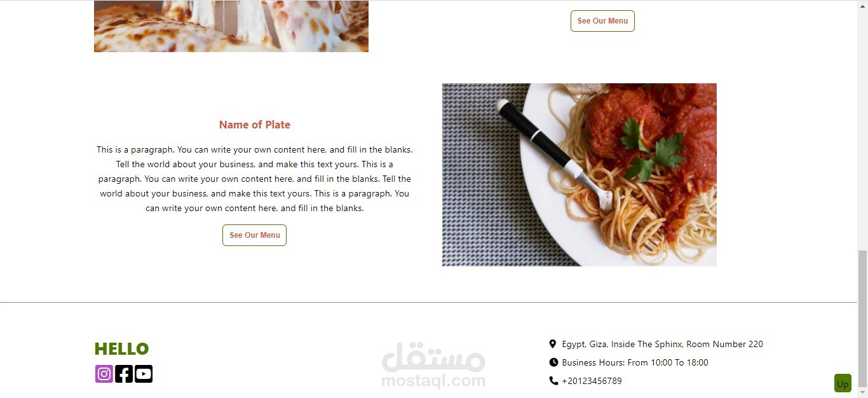The height and width of the screenshot is (398, 868).
Task: Open the YouTube social icon
Action: (144, 374)
